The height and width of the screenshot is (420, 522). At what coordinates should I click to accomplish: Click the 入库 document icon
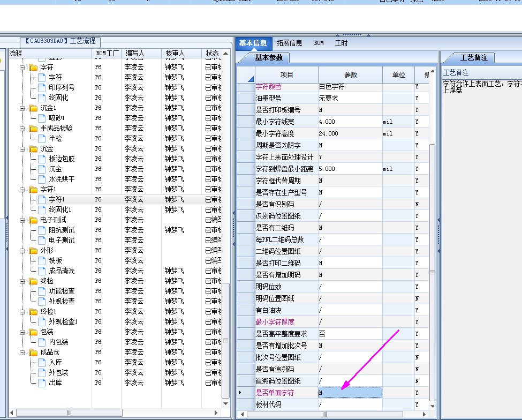(42, 362)
